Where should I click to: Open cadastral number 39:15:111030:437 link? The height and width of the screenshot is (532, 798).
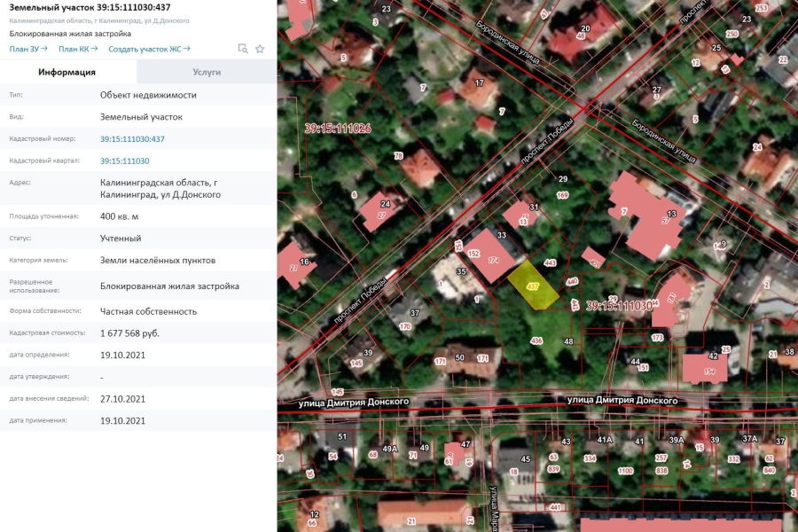[x=132, y=139]
